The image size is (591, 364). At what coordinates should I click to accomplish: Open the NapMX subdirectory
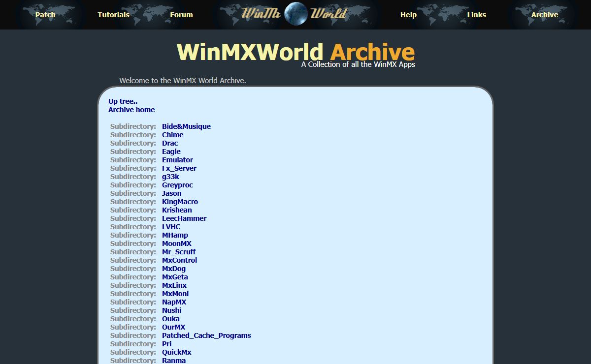[x=174, y=302]
